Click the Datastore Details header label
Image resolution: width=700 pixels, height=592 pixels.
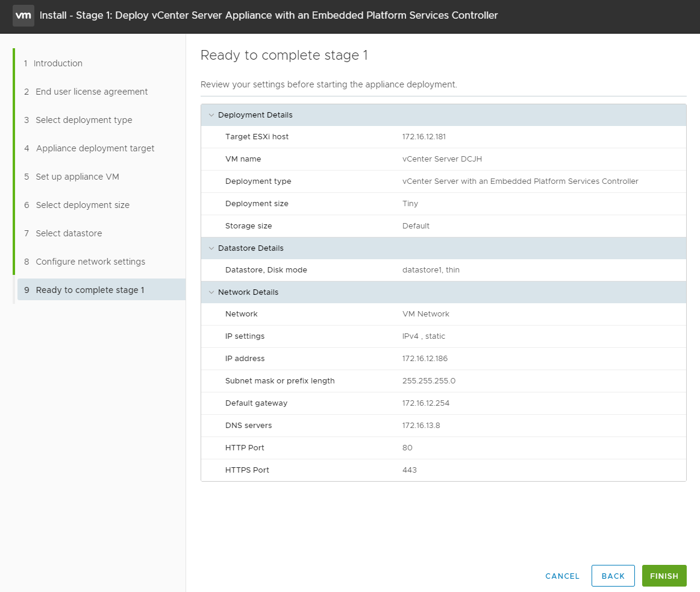(251, 248)
